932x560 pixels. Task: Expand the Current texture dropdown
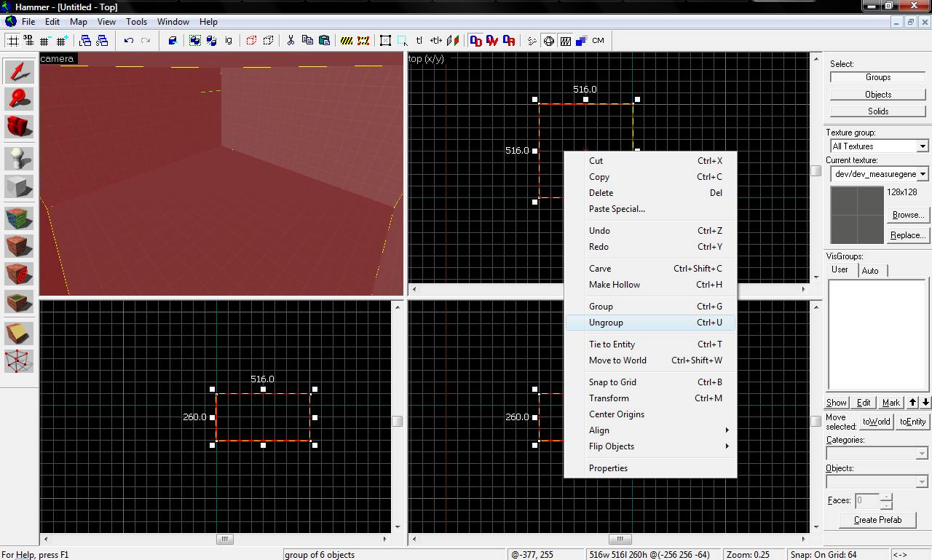click(923, 174)
